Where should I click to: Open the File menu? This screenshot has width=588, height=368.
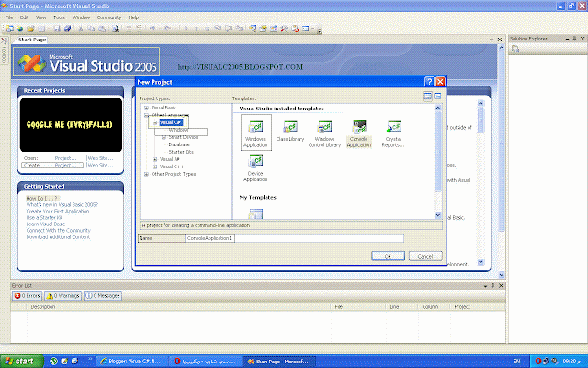(9, 17)
